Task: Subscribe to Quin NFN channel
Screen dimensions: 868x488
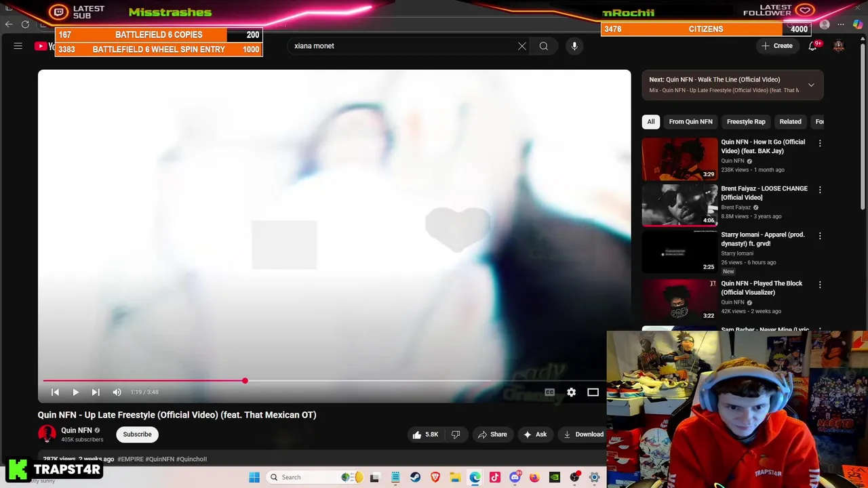Action: pos(137,434)
